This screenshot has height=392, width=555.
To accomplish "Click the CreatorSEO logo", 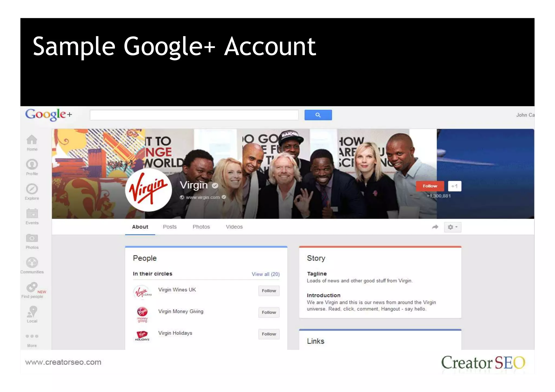I will tap(483, 362).
